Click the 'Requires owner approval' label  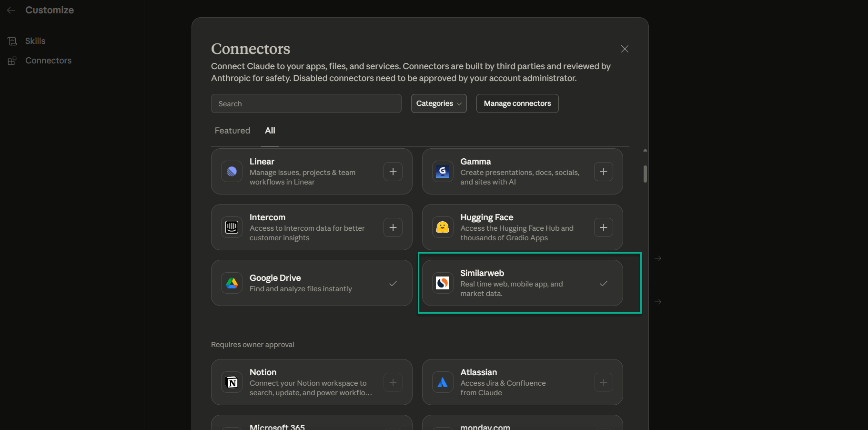coord(252,345)
